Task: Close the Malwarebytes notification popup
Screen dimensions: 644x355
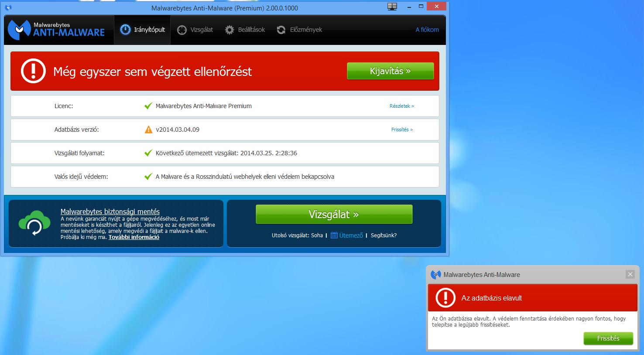Action: pyautogui.click(x=630, y=274)
